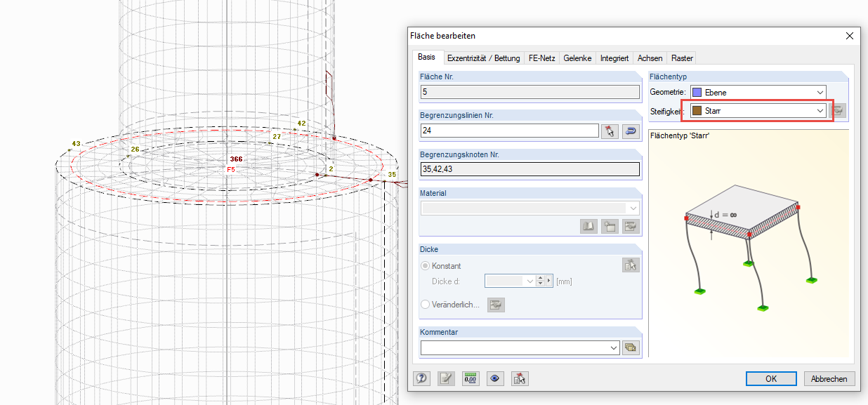
Task: Click the help question mark icon
Action: [x=421, y=378]
